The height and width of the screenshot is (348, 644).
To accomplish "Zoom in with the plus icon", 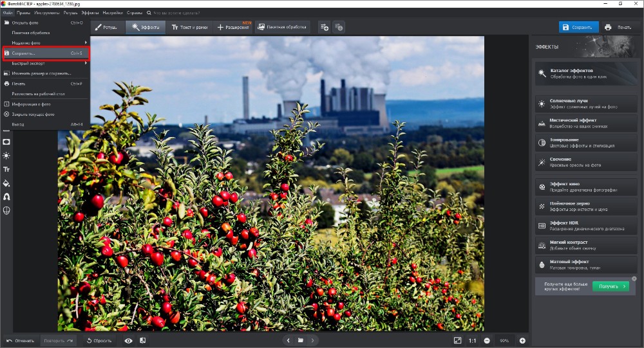I will (x=522, y=340).
